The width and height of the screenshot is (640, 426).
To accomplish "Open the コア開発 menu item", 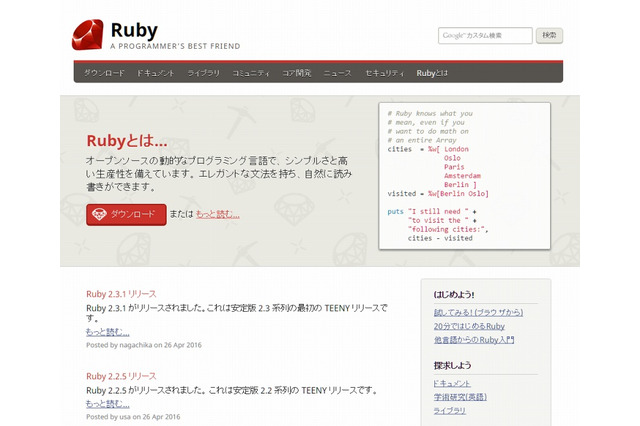I will pos(297,73).
